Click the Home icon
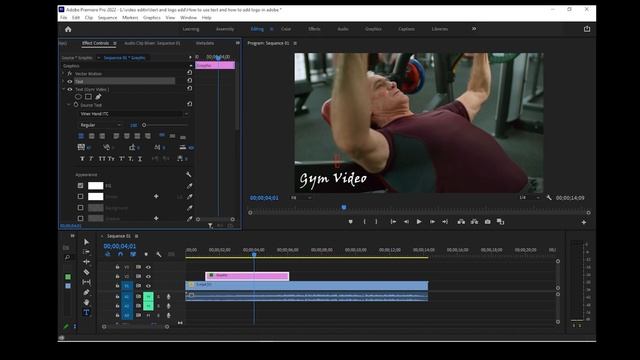This screenshot has width=640, height=360. pyautogui.click(x=68, y=29)
